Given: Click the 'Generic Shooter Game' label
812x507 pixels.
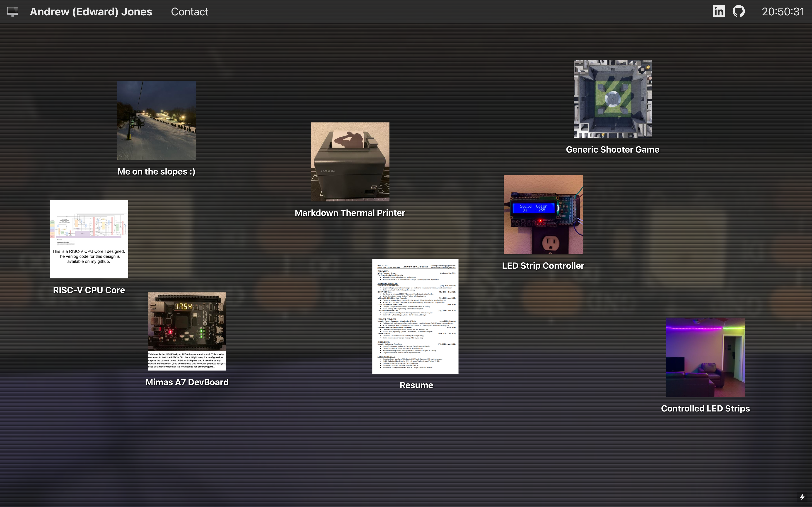Looking at the screenshot, I should [613, 150].
